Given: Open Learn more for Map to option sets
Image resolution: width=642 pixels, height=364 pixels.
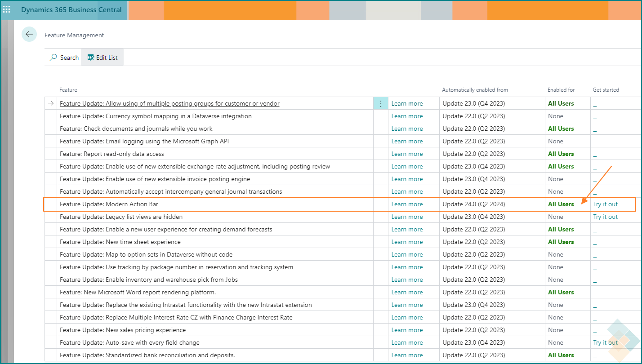Looking at the screenshot, I should coord(407,254).
